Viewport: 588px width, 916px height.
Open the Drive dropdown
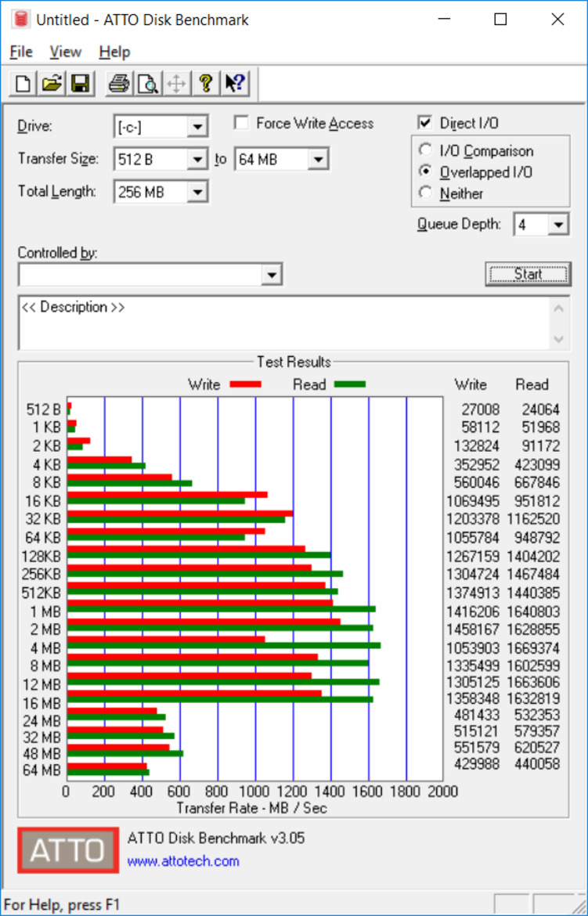(x=197, y=127)
